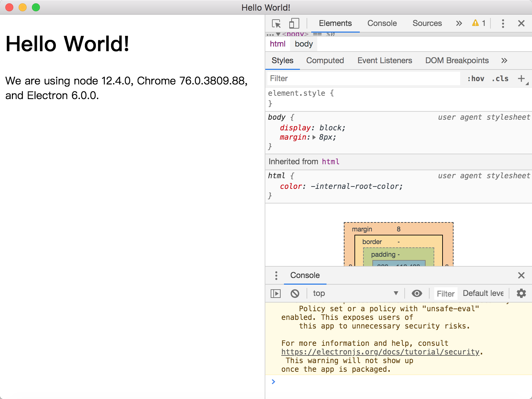Click the yellow warning count icon
Viewport: 532px width, 399px height.
(475, 23)
